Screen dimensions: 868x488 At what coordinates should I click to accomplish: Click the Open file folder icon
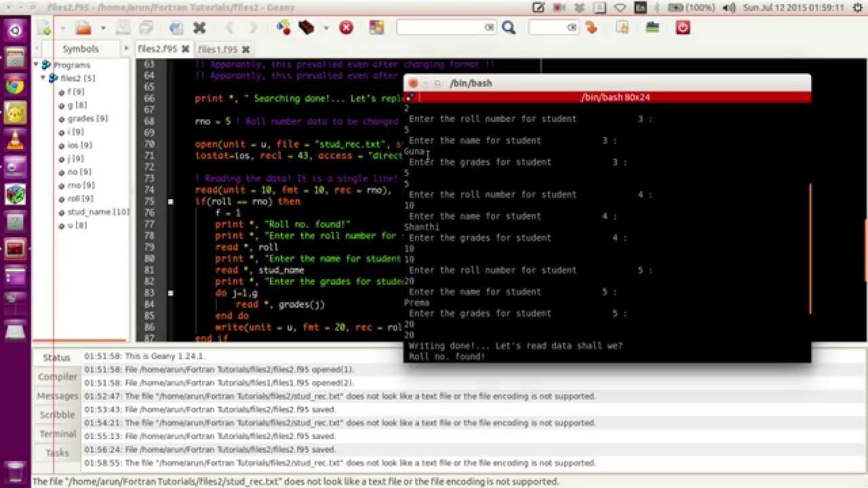(x=83, y=28)
